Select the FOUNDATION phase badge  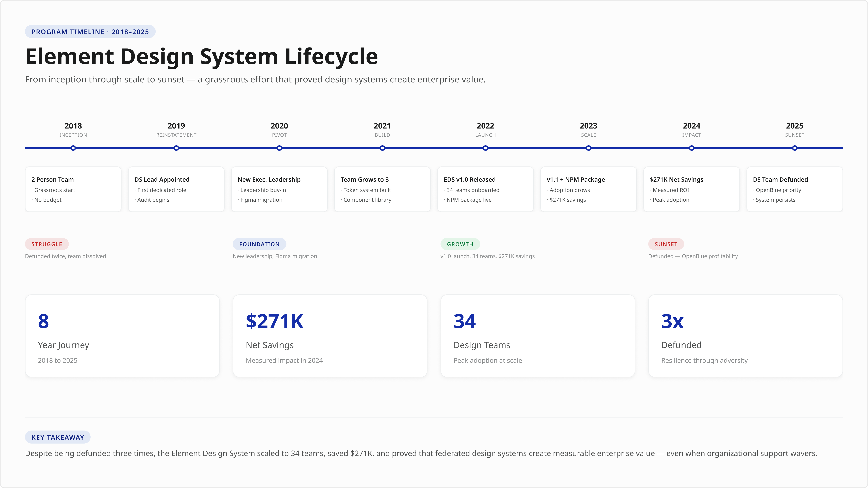[259, 244]
